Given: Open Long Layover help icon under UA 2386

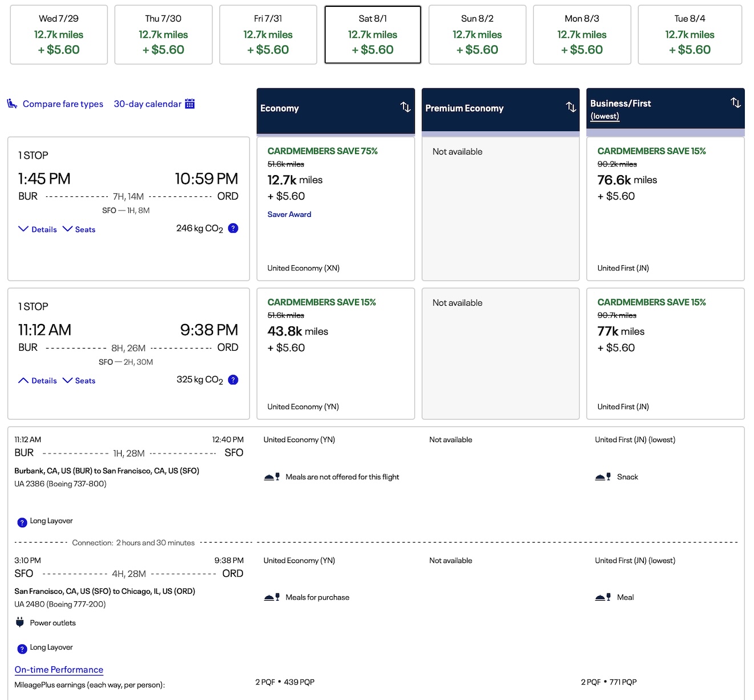Looking at the screenshot, I should (x=22, y=522).
